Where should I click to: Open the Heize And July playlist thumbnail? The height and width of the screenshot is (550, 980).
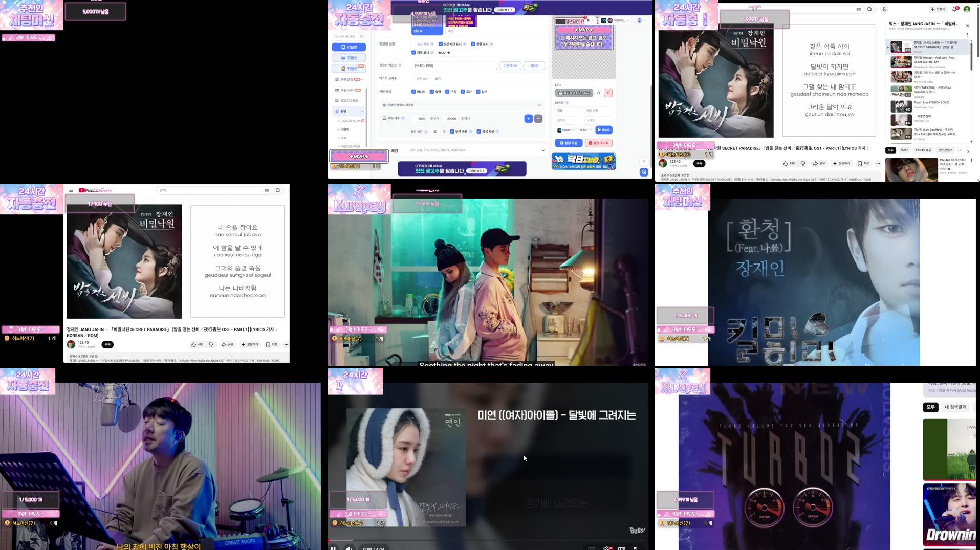tap(901, 62)
